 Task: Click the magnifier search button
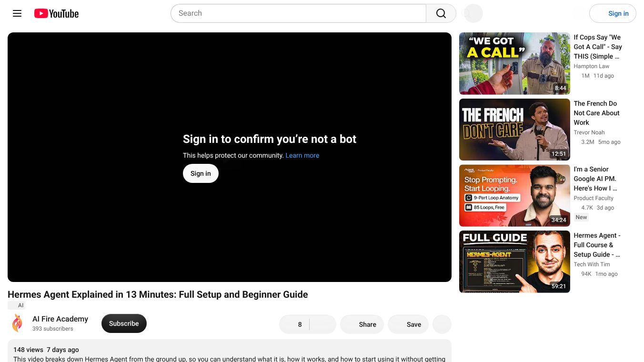pos(441,13)
